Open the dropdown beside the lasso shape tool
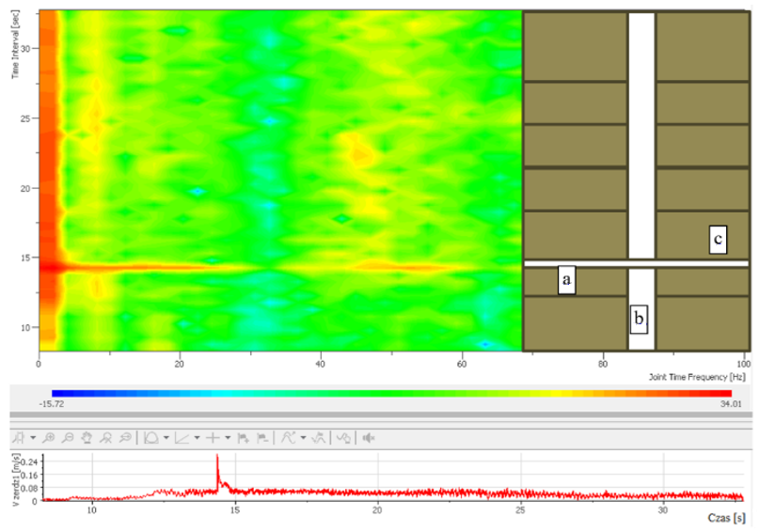The width and height of the screenshot is (760, 532). click(166, 438)
